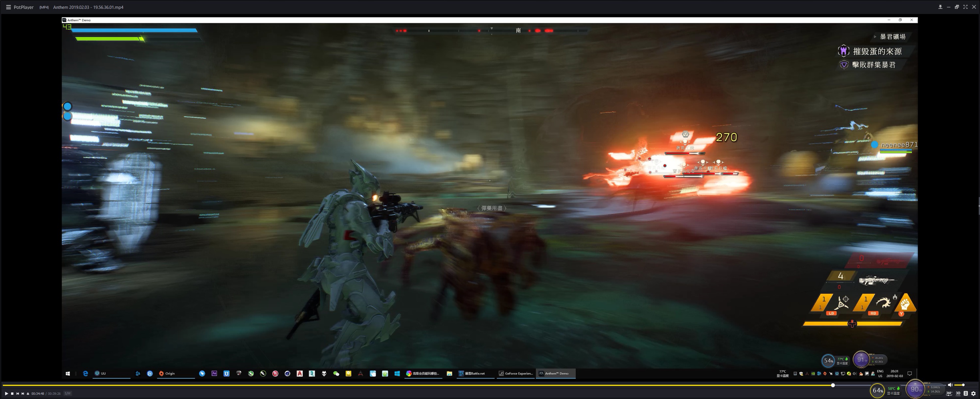Open the blue Windows tiles taskbar icon

(x=397, y=373)
